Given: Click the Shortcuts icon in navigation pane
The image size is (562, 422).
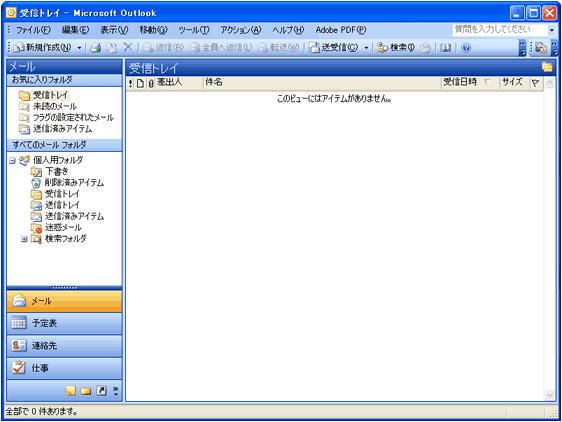Looking at the screenshot, I should [x=101, y=390].
